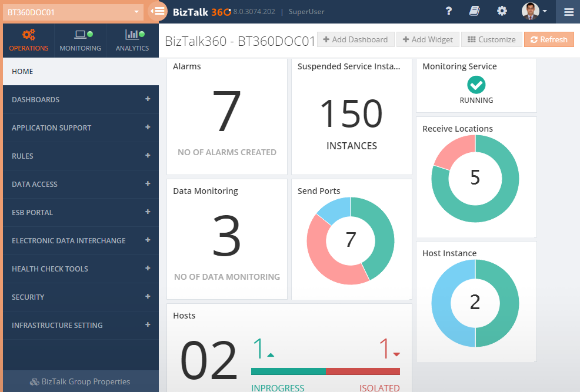The image size is (580, 392).
Task: Click the BizTalk Group Properties icon
Action: coord(35,382)
